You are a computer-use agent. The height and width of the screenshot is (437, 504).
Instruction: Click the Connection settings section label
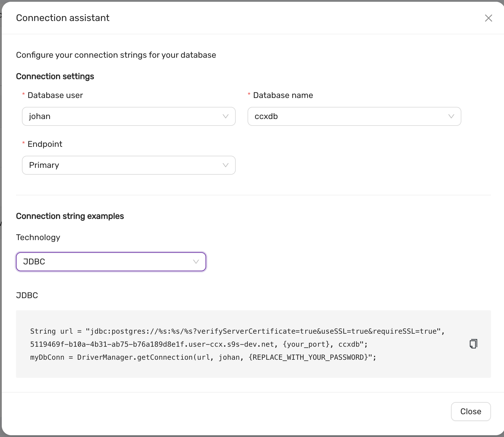click(x=55, y=76)
